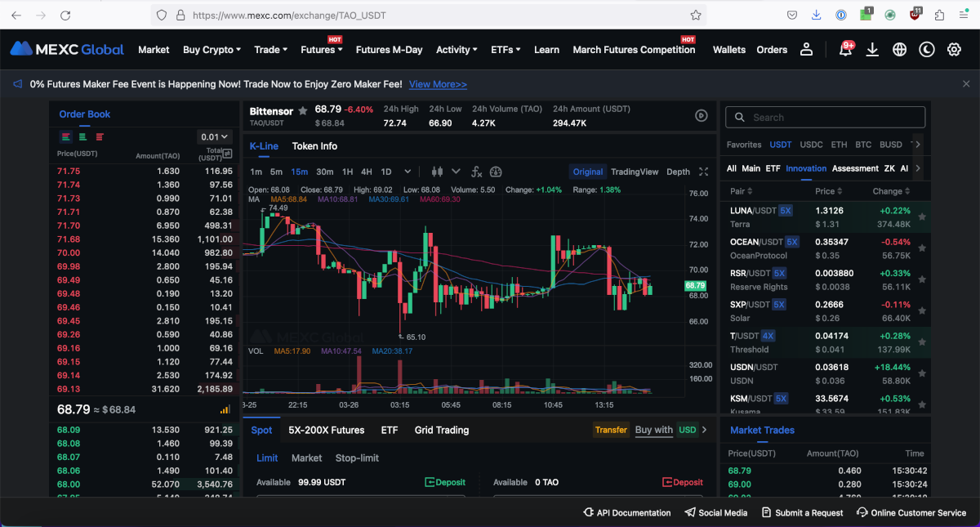Select the Market order tab
Viewport: 980px width, 527px height.
pyautogui.click(x=306, y=458)
